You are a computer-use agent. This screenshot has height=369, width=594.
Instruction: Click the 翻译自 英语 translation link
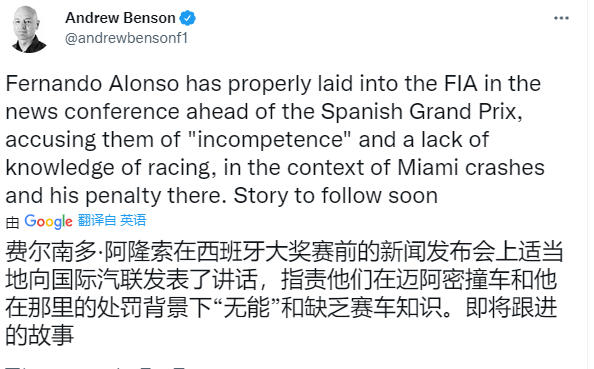tap(112, 220)
